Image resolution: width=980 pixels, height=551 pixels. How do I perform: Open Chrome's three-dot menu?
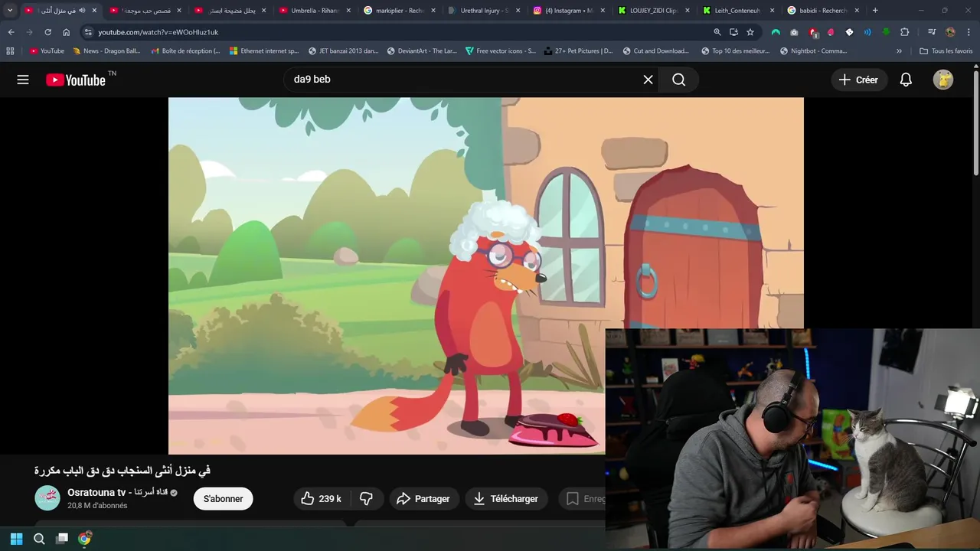pos(969,32)
